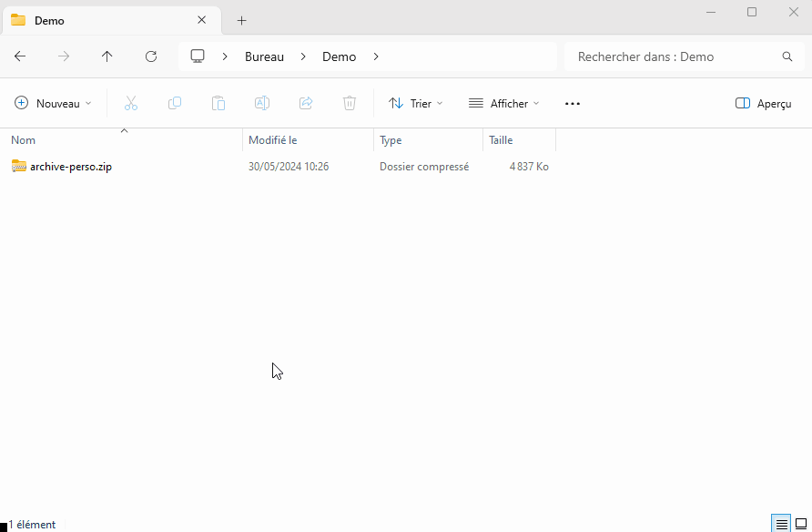Click the Delete (Supprimer) icon
Image resolution: width=812 pixels, height=532 pixels.
350,103
